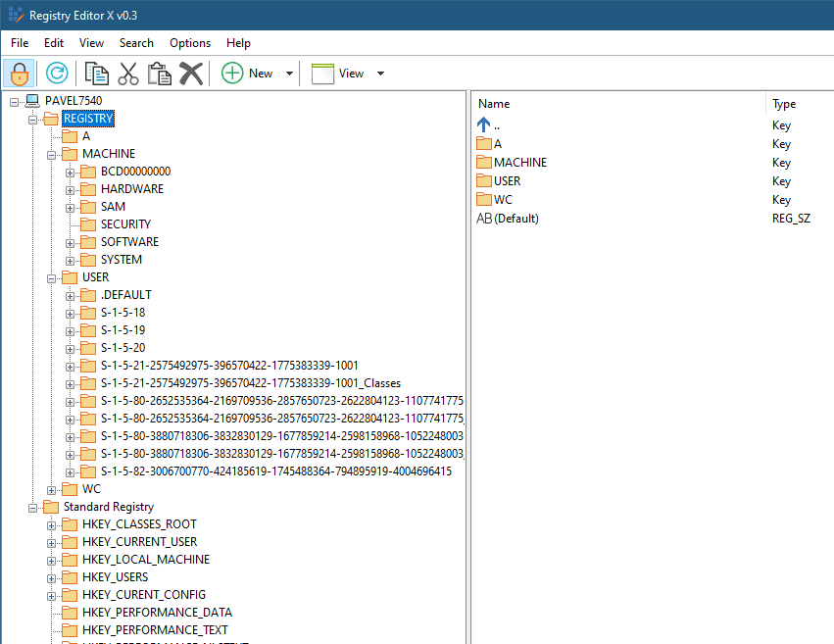Select the SAM folder icon in tree

(88, 207)
